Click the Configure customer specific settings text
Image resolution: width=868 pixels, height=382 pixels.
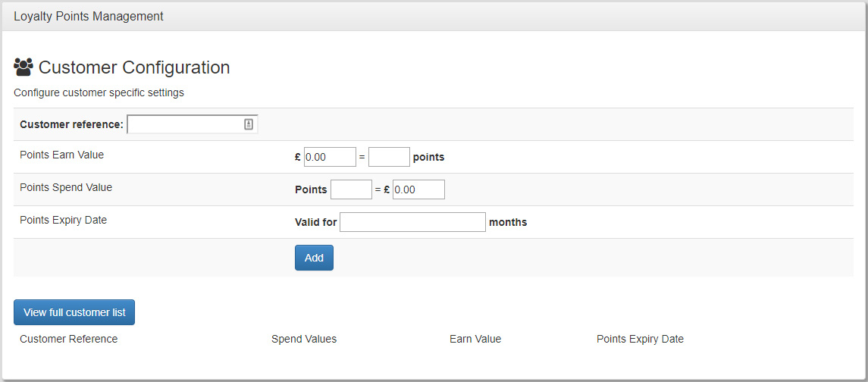pyautogui.click(x=99, y=92)
